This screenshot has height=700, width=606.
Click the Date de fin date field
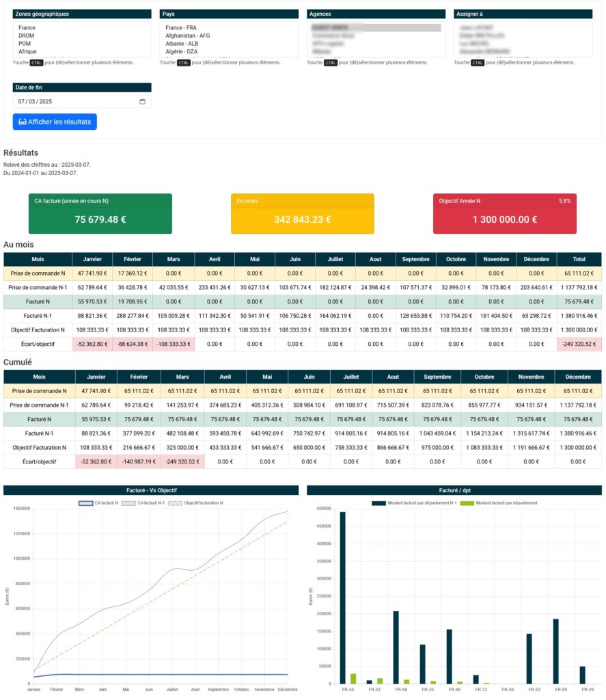pyautogui.click(x=82, y=102)
